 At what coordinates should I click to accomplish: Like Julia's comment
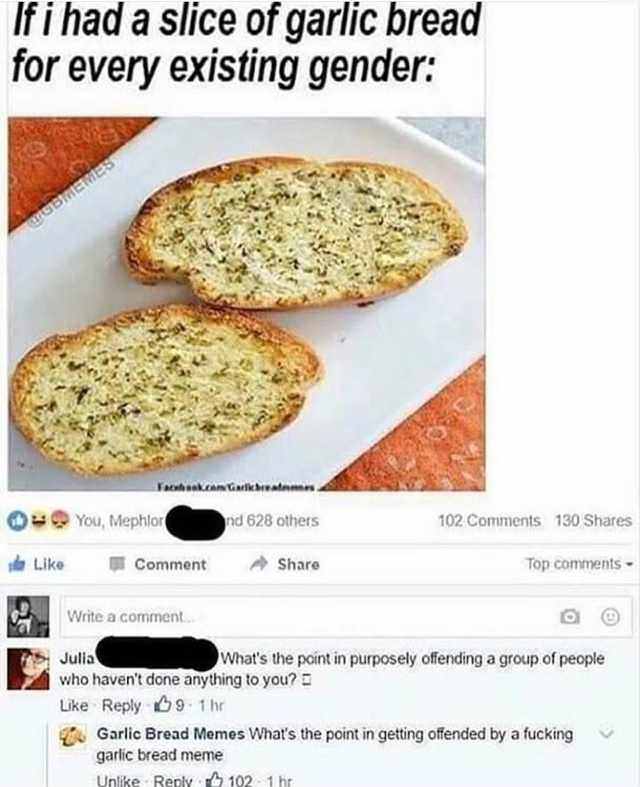[74, 705]
